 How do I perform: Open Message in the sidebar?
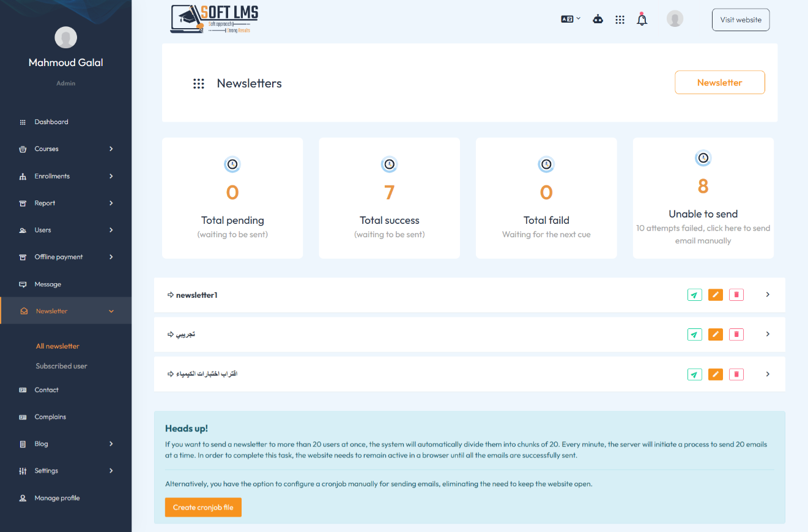(65, 284)
